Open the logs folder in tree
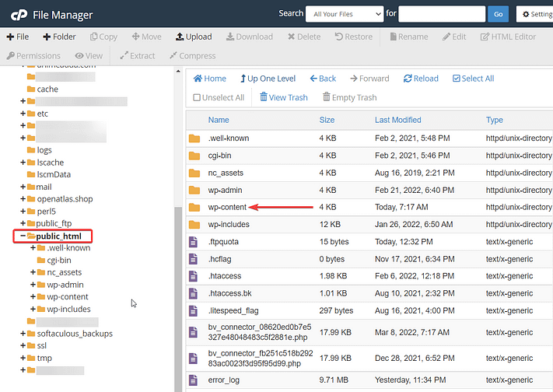 (40, 150)
